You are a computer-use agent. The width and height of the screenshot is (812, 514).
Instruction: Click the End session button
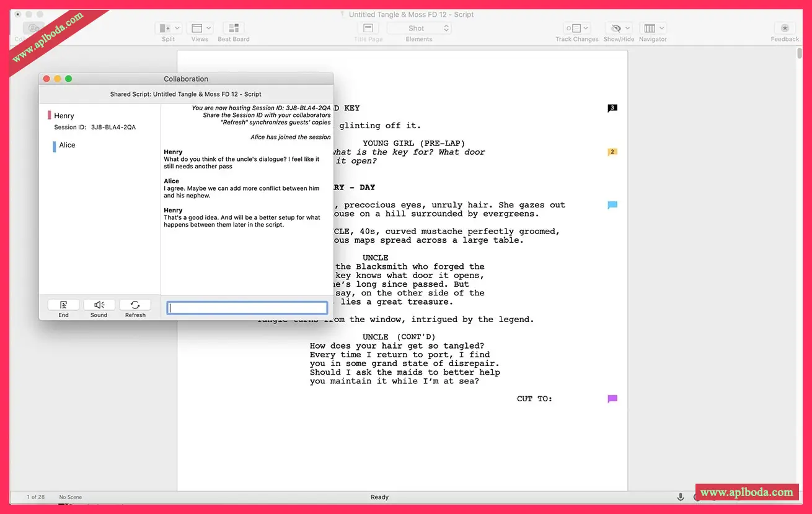tap(63, 305)
